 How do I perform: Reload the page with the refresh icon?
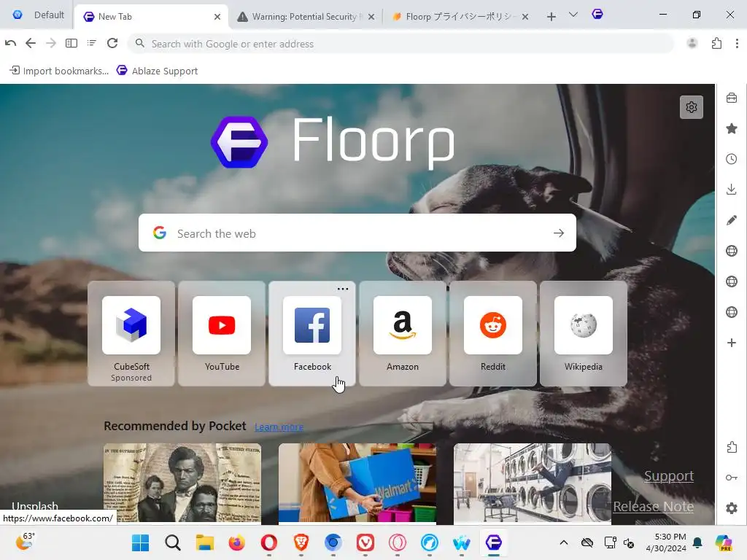tap(112, 43)
